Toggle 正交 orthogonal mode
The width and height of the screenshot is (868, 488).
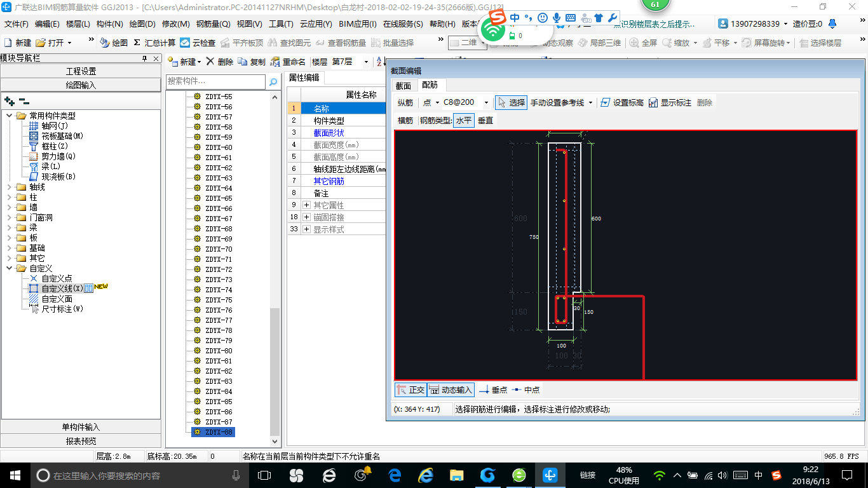410,390
